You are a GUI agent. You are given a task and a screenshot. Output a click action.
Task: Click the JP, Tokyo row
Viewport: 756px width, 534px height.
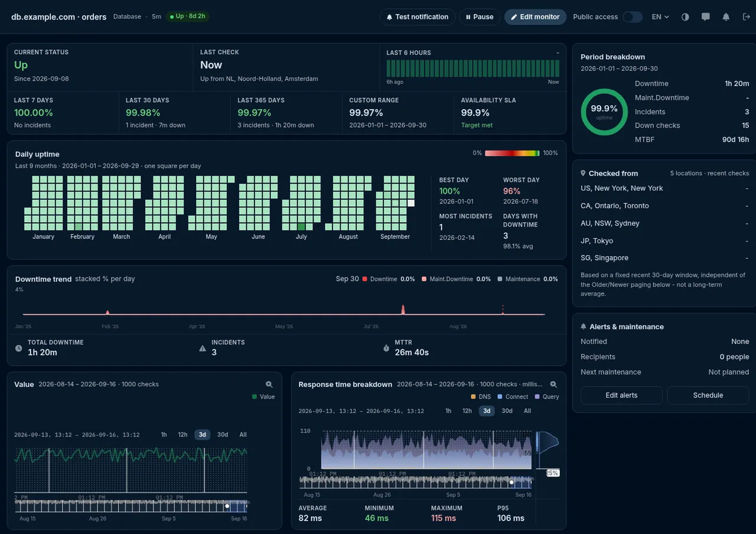coord(664,240)
